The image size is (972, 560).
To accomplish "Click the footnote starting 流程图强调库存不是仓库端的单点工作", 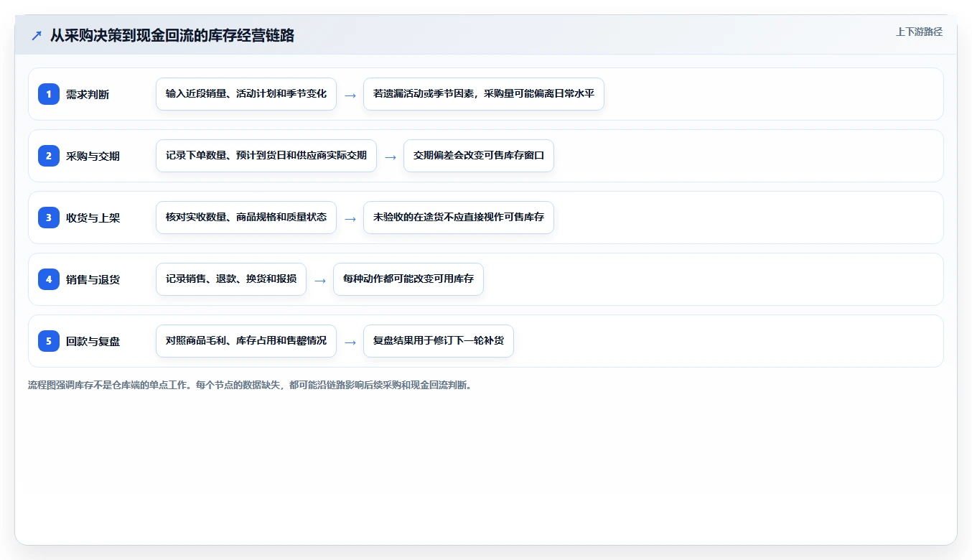I will [x=251, y=386].
